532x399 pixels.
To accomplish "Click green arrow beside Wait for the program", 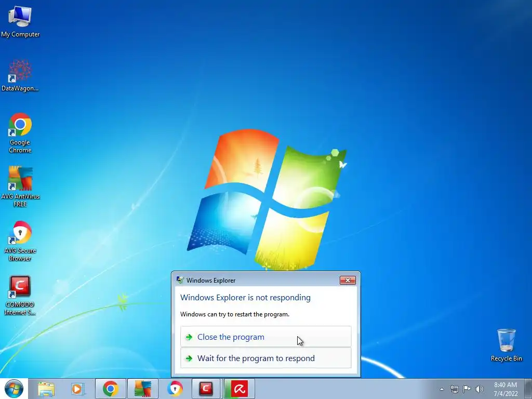I will point(189,358).
